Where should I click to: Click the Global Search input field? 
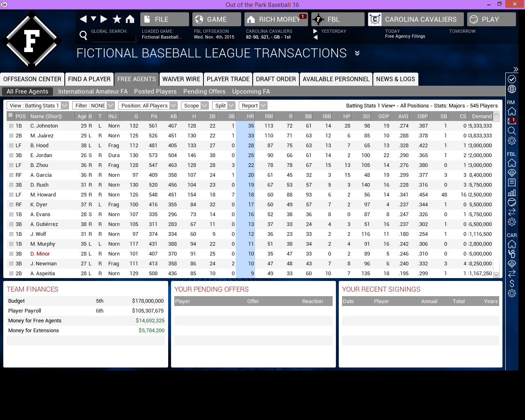pyautogui.click(x=113, y=38)
